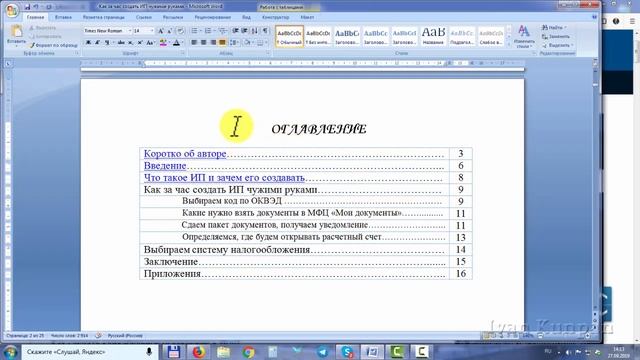Image resolution: width=640 pixels, height=360 pixels.
Task: Center the text
Action: 203,42
